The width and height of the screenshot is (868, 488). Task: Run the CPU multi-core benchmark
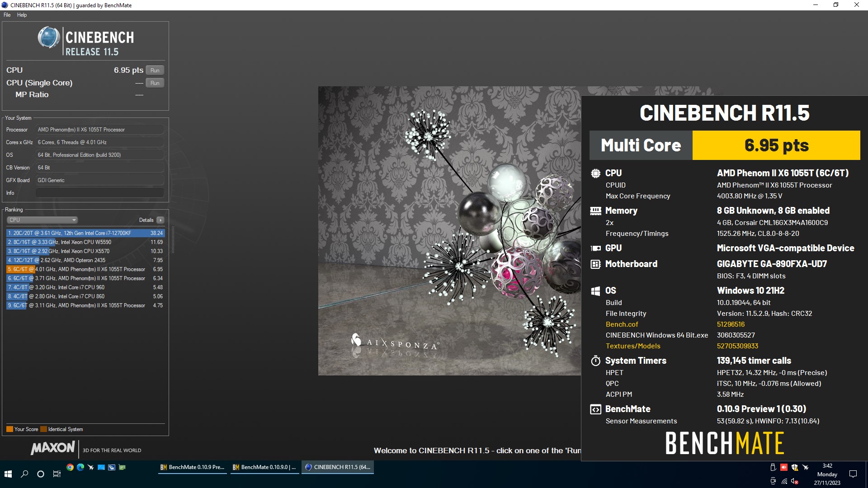(x=155, y=70)
